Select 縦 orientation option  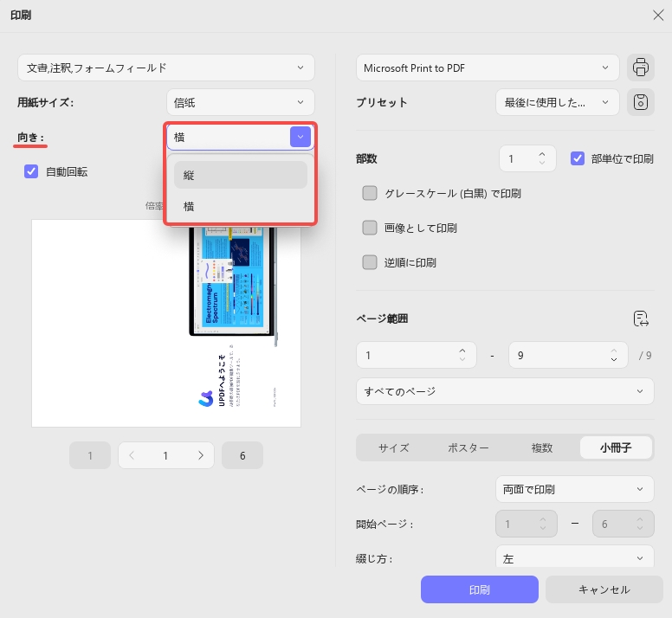(x=241, y=175)
